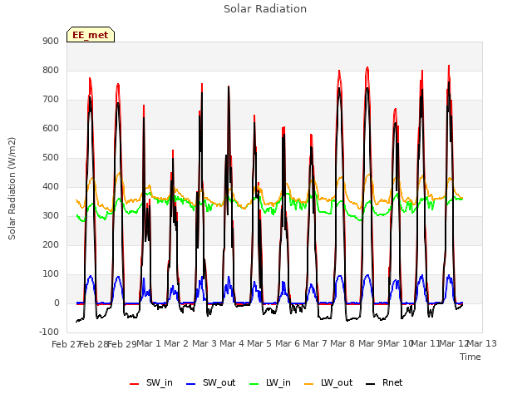Click the EE_met annotation label

(91, 35)
